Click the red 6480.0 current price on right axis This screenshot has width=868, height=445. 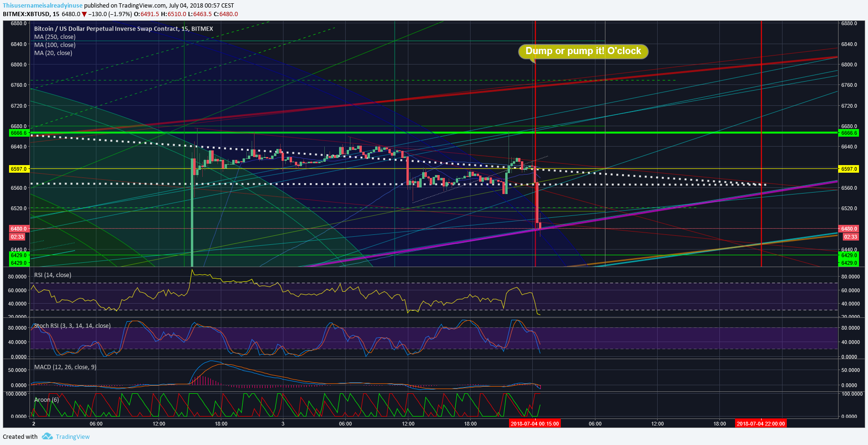point(849,229)
